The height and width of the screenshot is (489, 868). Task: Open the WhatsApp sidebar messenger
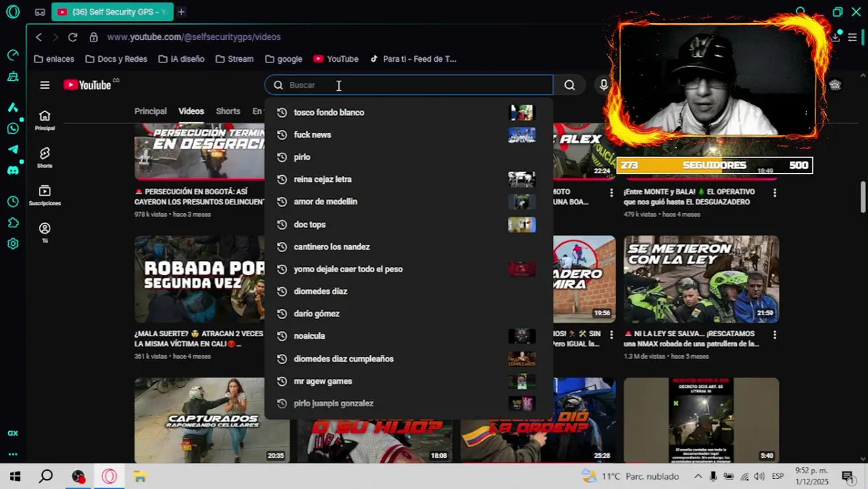(12, 128)
